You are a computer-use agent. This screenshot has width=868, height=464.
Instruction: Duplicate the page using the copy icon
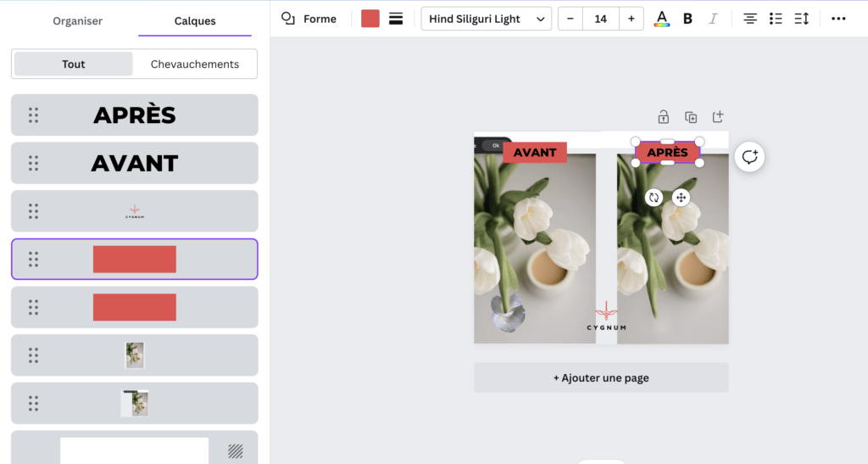click(x=691, y=117)
